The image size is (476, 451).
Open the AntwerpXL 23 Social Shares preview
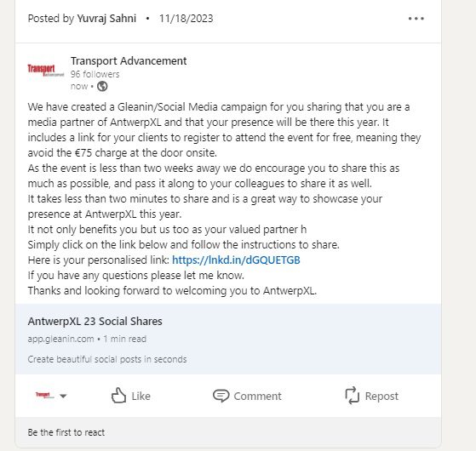coord(228,339)
